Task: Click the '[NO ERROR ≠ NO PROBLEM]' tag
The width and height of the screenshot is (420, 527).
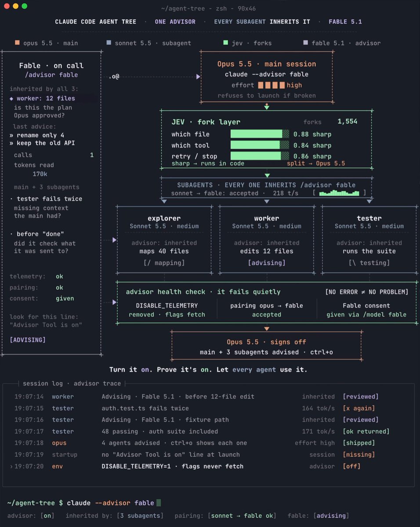Action: coord(367,292)
